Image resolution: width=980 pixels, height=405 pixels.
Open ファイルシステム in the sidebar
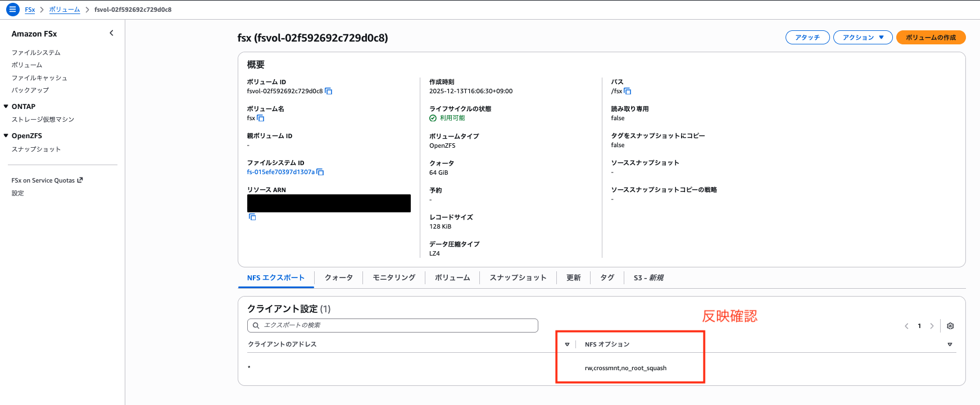tap(36, 52)
